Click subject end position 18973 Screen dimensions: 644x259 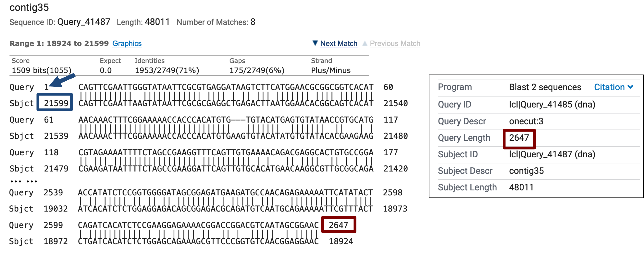coord(395,208)
